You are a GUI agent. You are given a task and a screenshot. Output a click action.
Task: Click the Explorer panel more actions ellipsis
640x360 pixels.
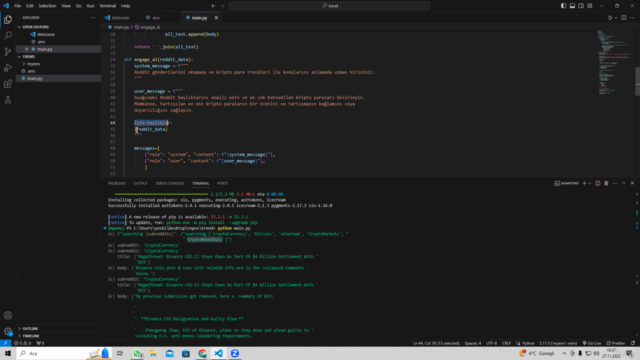93,18
